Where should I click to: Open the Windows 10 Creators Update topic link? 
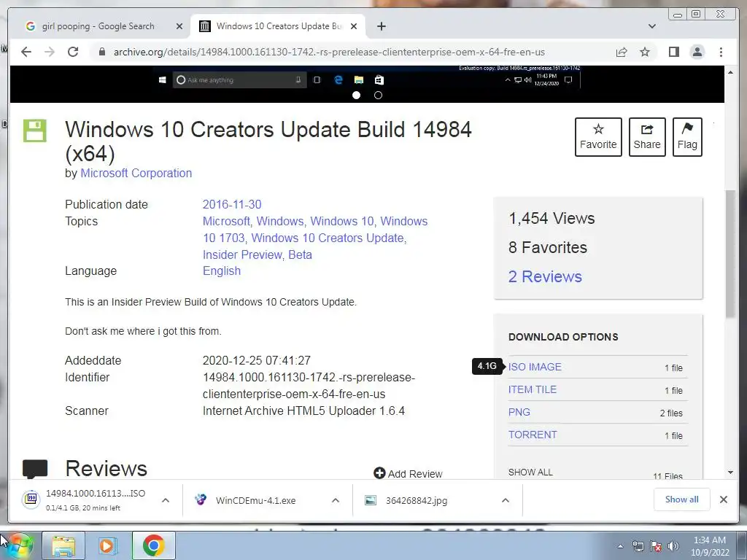pos(328,238)
